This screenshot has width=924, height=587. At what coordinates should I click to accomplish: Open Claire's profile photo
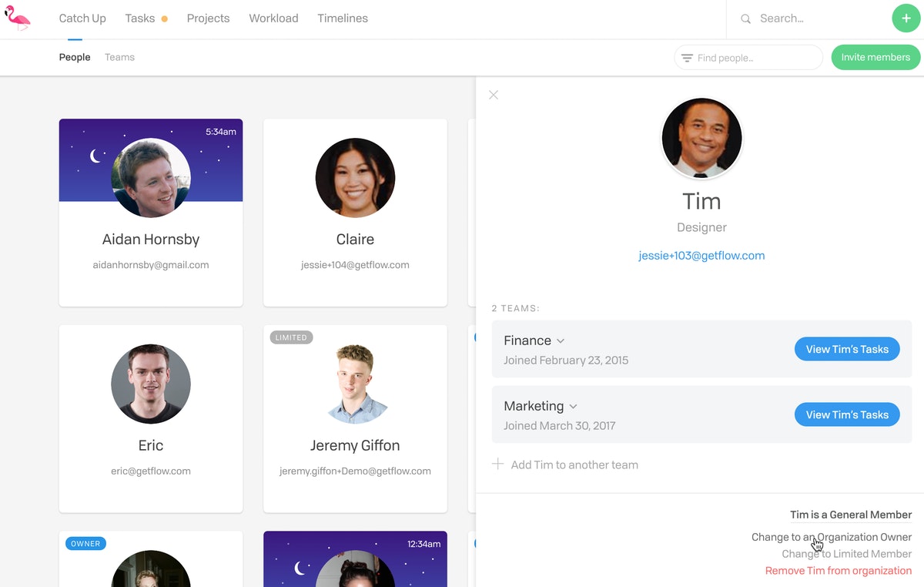click(x=355, y=178)
